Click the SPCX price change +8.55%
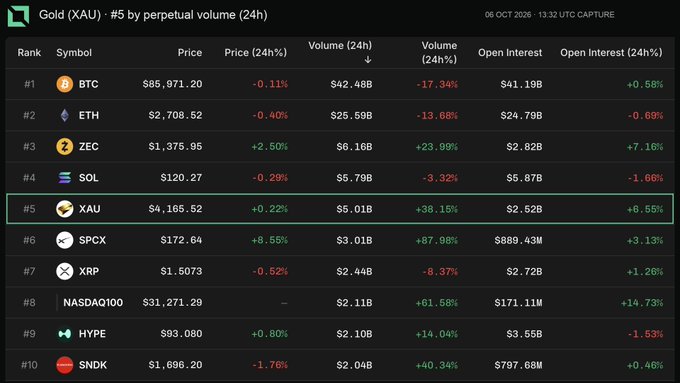The width and height of the screenshot is (680, 383). (x=269, y=240)
